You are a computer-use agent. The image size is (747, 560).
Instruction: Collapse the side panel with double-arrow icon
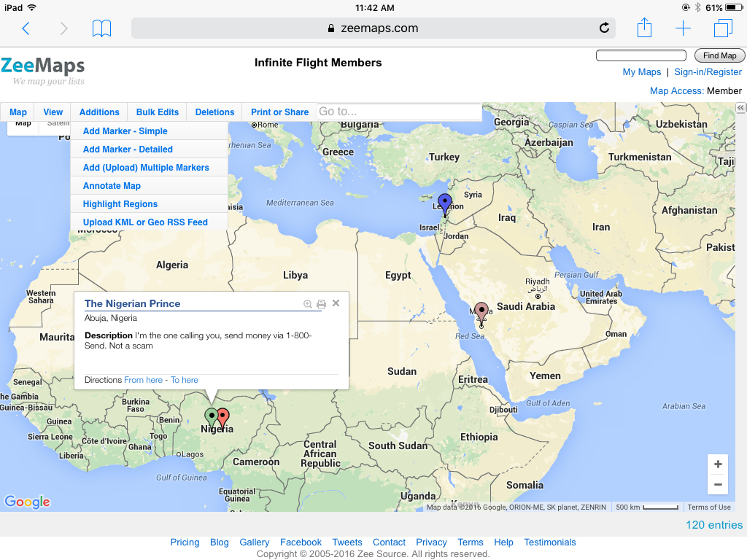tap(740, 108)
